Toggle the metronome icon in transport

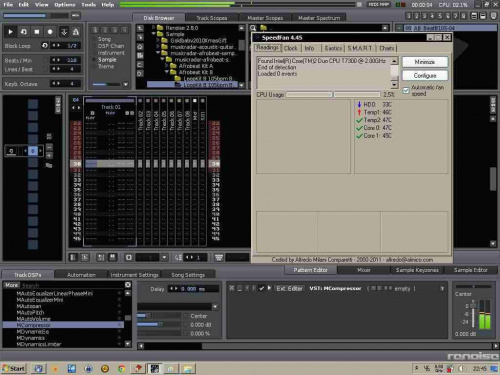[x=76, y=32]
